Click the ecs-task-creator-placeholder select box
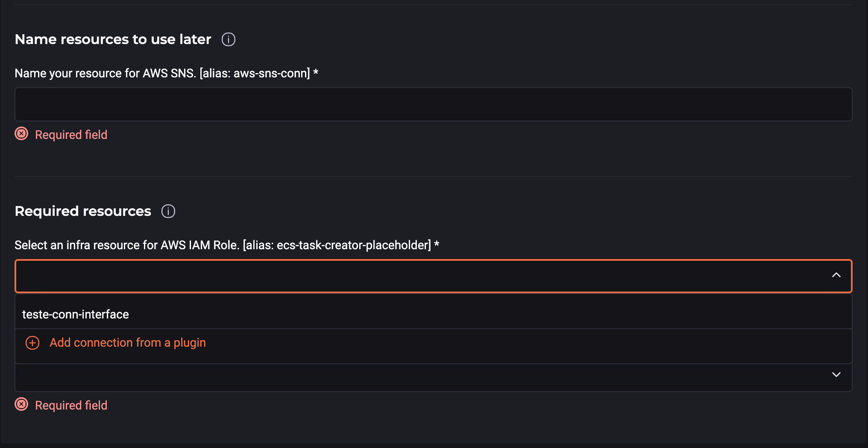This screenshot has height=448, width=868. click(427, 276)
